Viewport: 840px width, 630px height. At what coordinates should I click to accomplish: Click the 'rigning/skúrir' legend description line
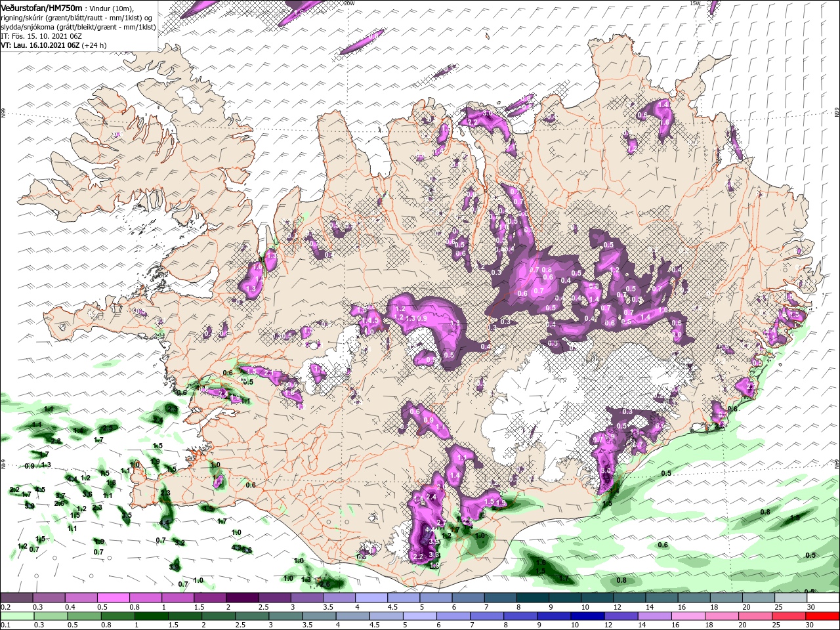(x=76, y=18)
